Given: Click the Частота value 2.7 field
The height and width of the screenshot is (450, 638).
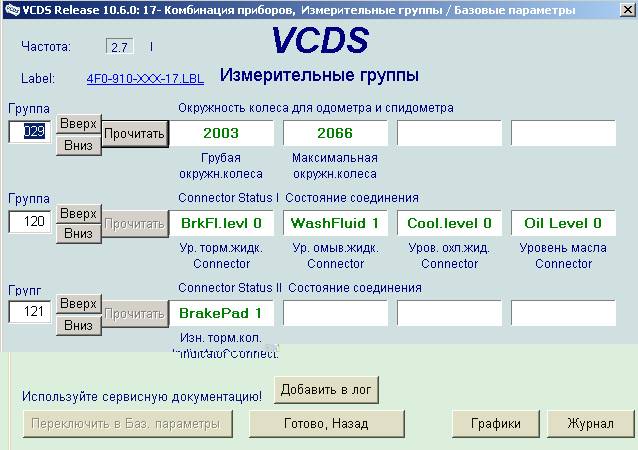Looking at the screenshot, I should point(120,47).
